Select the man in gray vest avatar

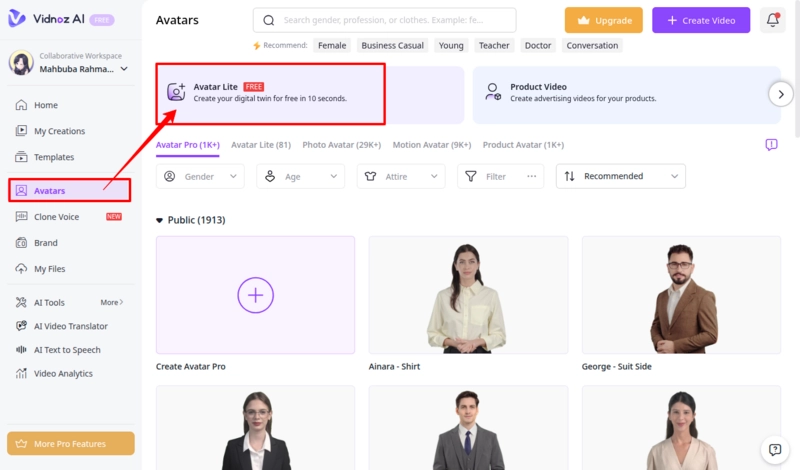pos(468,428)
